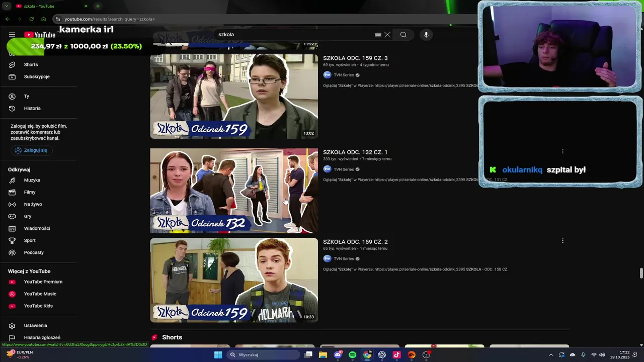The image size is (644, 362).
Task: Expand the browser tab search dropdown
Action: (x=7, y=6)
